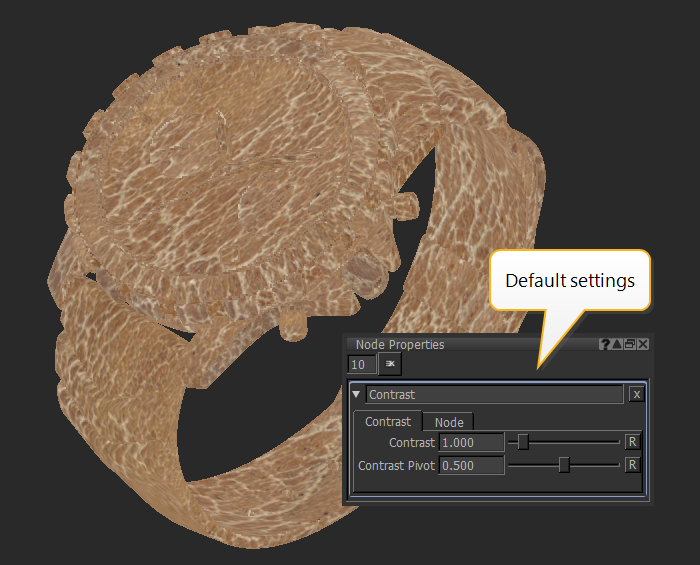This screenshot has width=700, height=565.
Task: Collapse the Contrast node disclosure triangle
Action: [356, 394]
